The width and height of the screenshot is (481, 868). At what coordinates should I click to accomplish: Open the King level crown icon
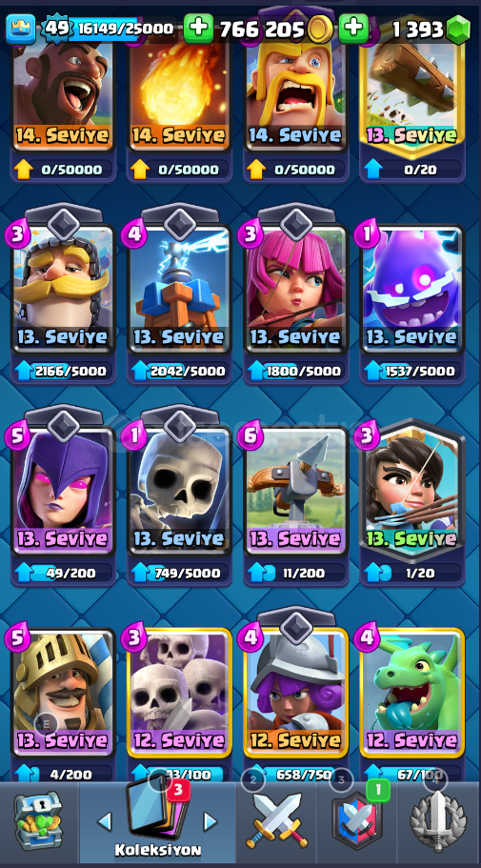(x=21, y=29)
